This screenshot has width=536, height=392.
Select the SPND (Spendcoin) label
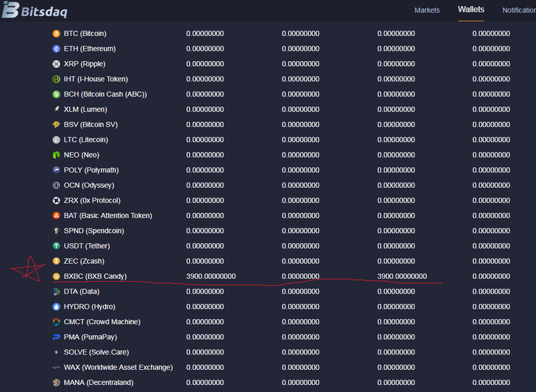(94, 231)
